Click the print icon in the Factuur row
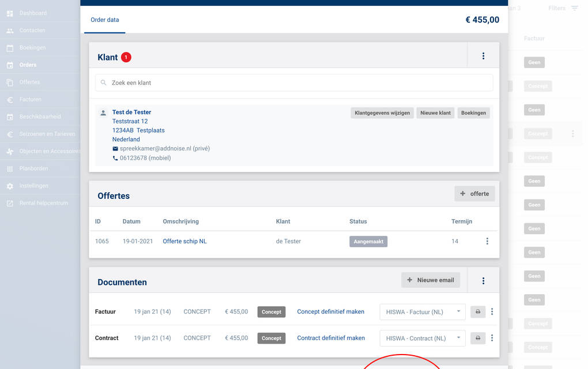 click(x=477, y=312)
